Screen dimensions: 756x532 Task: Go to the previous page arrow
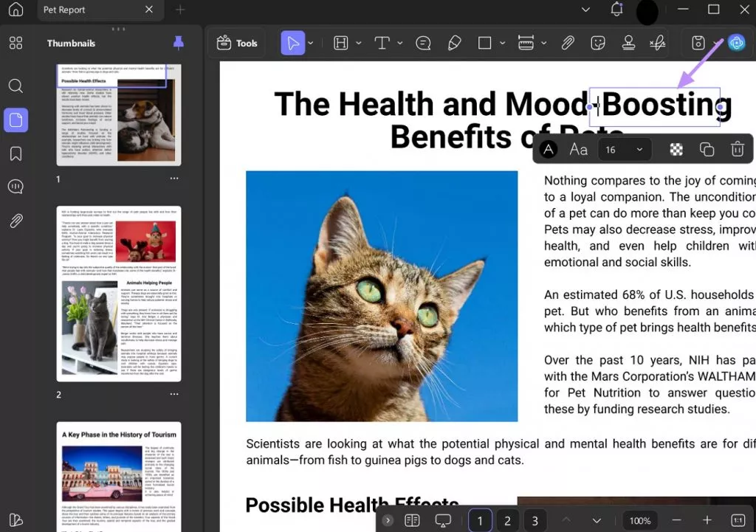coord(566,520)
